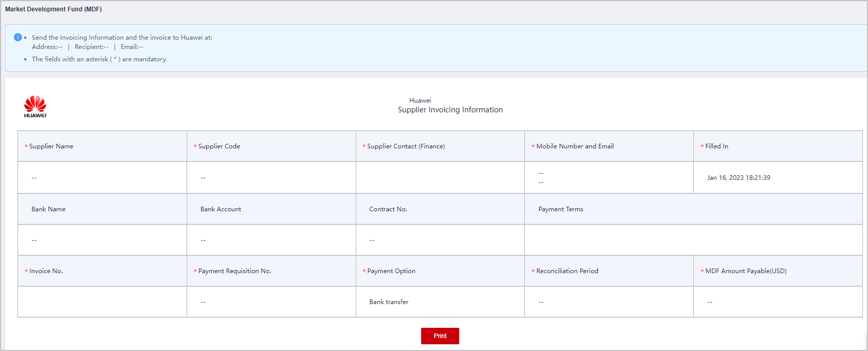The height and width of the screenshot is (351, 868).
Task: Select the MDF Amount Payable(USD) header
Action: pos(745,271)
